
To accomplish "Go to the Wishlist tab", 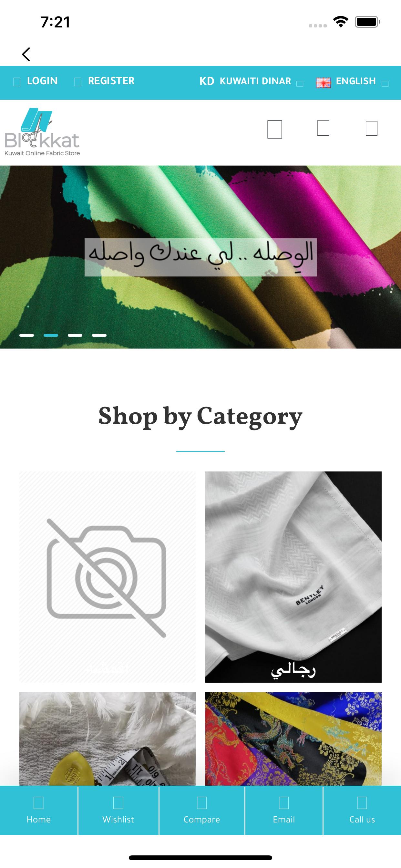I will click(x=118, y=811).
